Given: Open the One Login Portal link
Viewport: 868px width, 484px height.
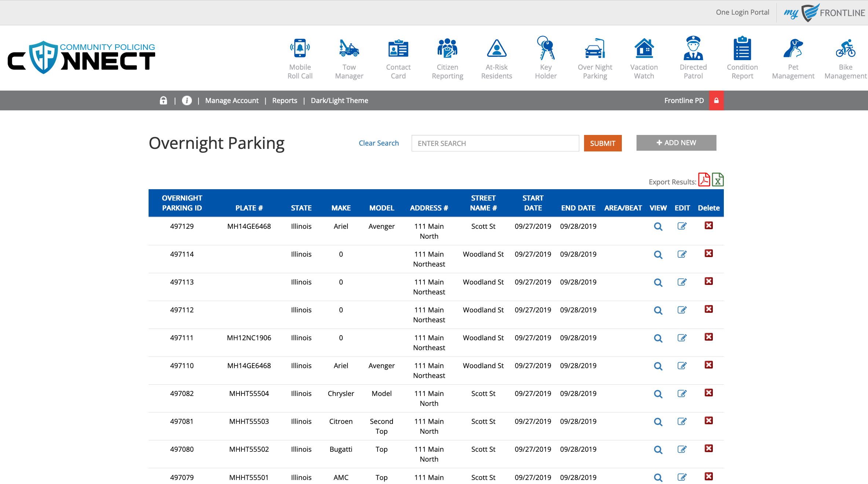Looking at the screenshot, I should coord(742,12).
